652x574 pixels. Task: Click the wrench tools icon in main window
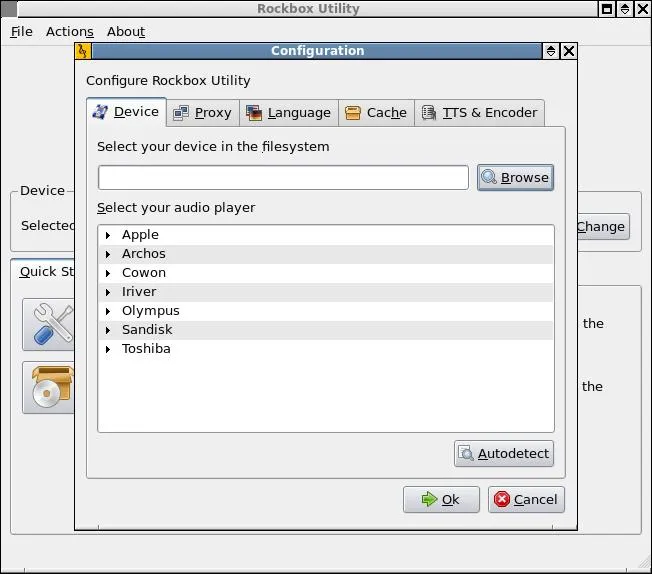(x=49, y=324)
